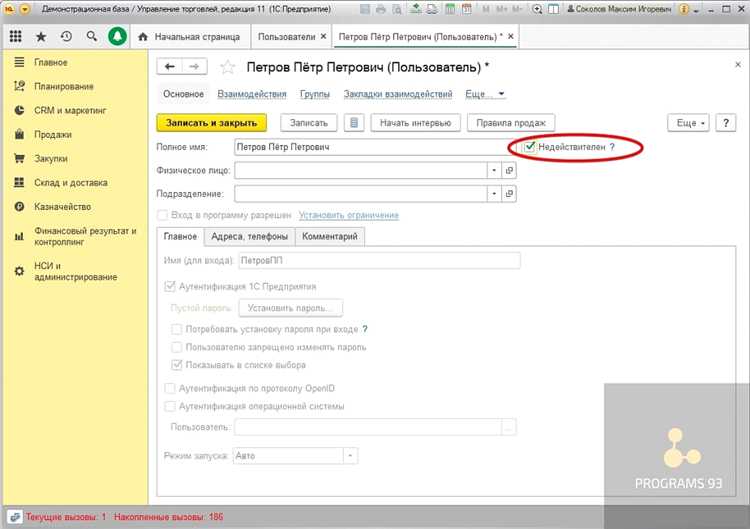Image resolution: width=750 pixels, height=529 pixels.
Task: Click the Записать button
Action: (309, 123)
